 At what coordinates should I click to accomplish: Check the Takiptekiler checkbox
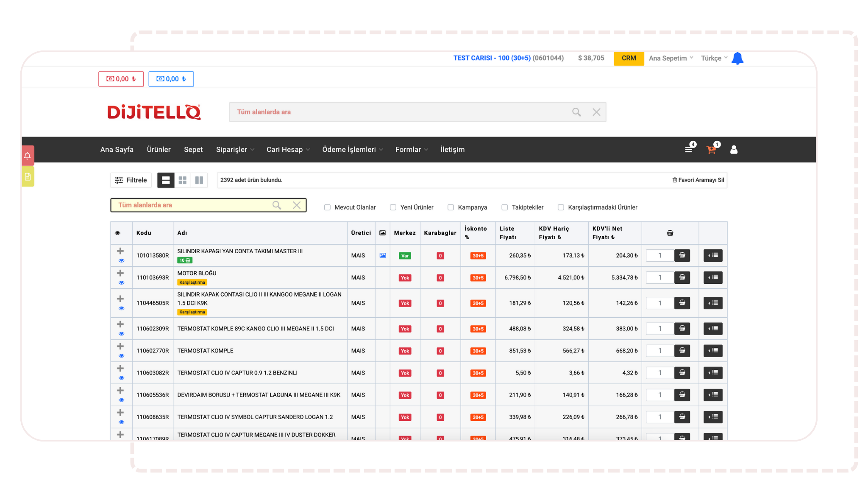(x=504, y=207)
